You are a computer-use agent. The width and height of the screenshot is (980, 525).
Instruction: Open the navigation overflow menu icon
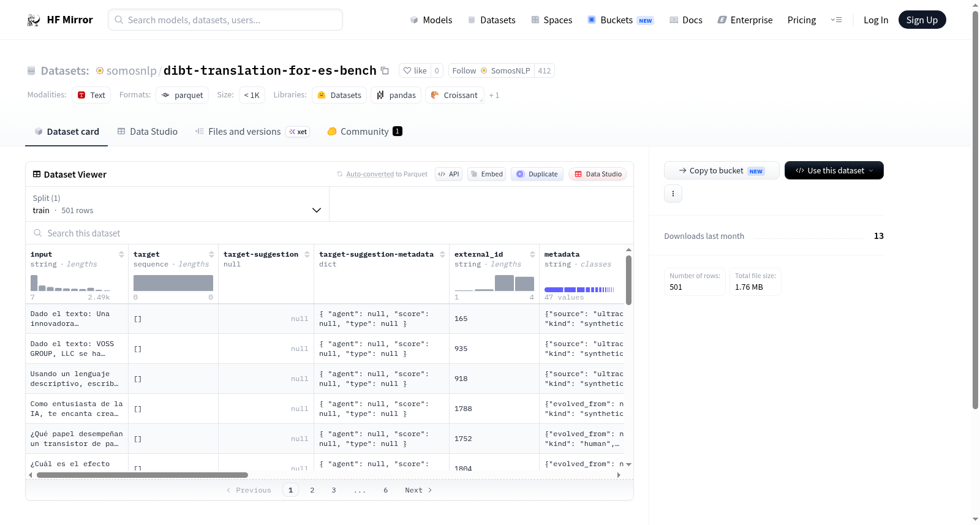coord(836,20)
